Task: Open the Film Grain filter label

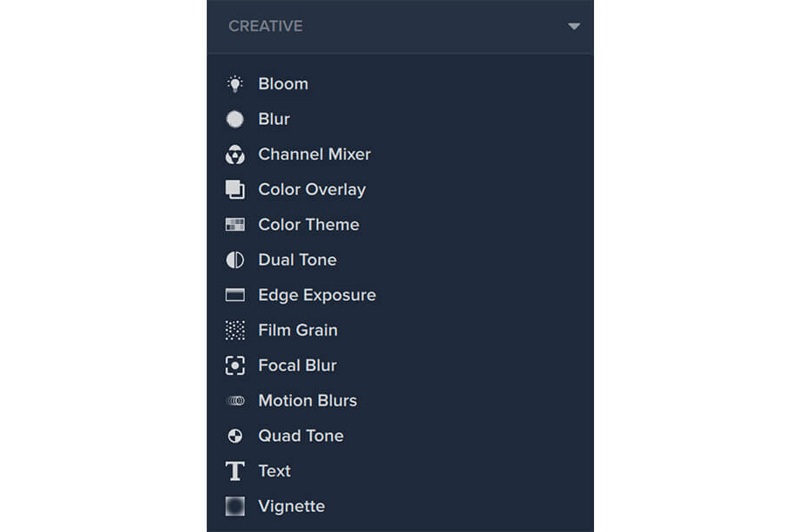Action: [x=298, y=331]
